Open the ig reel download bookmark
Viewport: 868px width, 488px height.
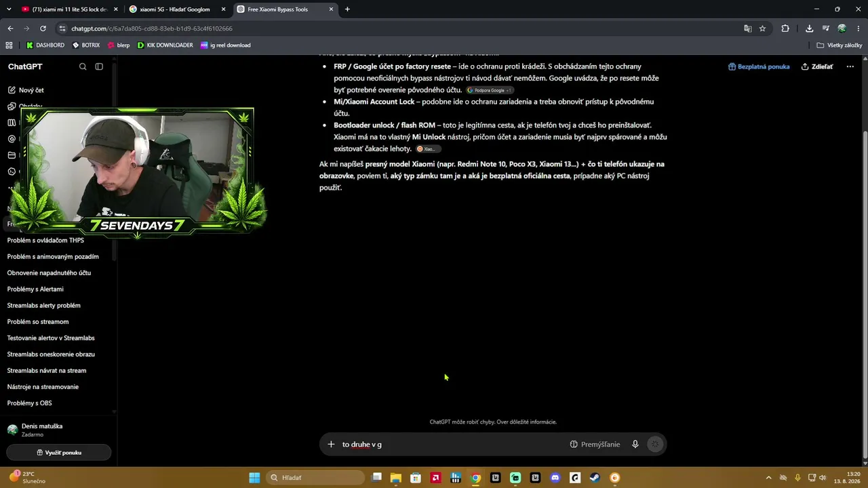(x=225, y=45)
